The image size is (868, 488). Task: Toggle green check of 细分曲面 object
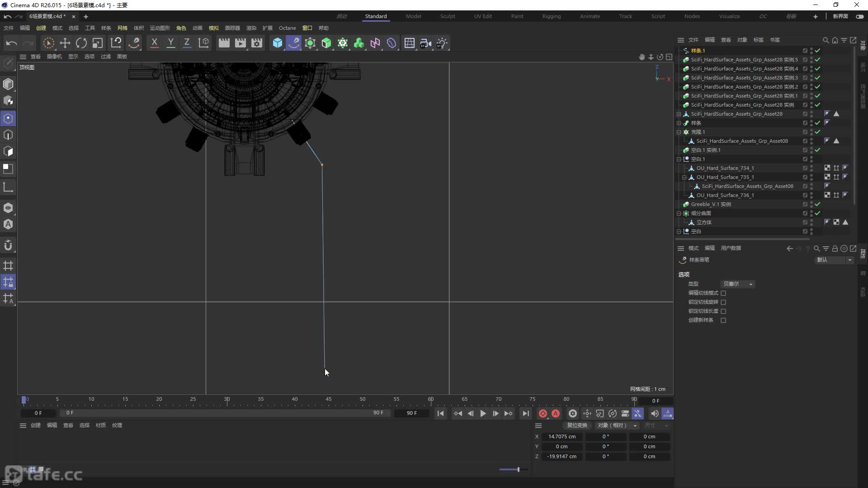pyautogui.click(x=818, y=213)
